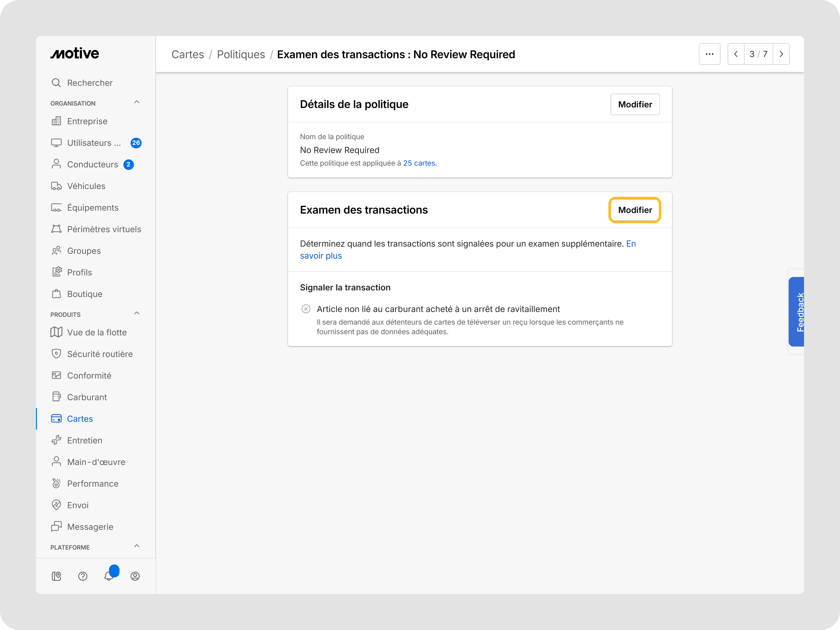Viewport: 840px width, 630px height.
Task: Go to the next policy arrow
Action: (781, 54)
